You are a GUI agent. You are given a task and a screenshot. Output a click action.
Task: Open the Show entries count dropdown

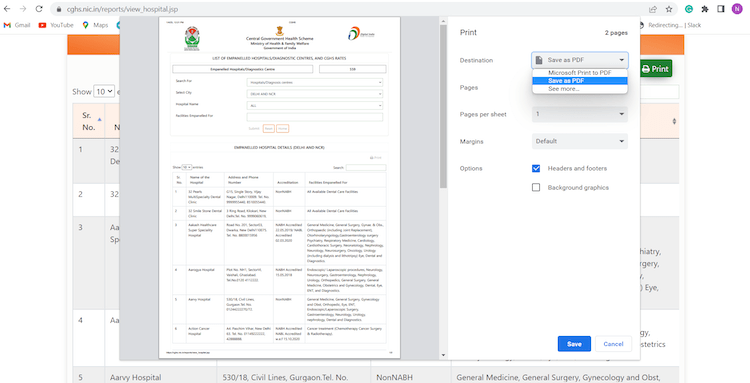[104, 91]
